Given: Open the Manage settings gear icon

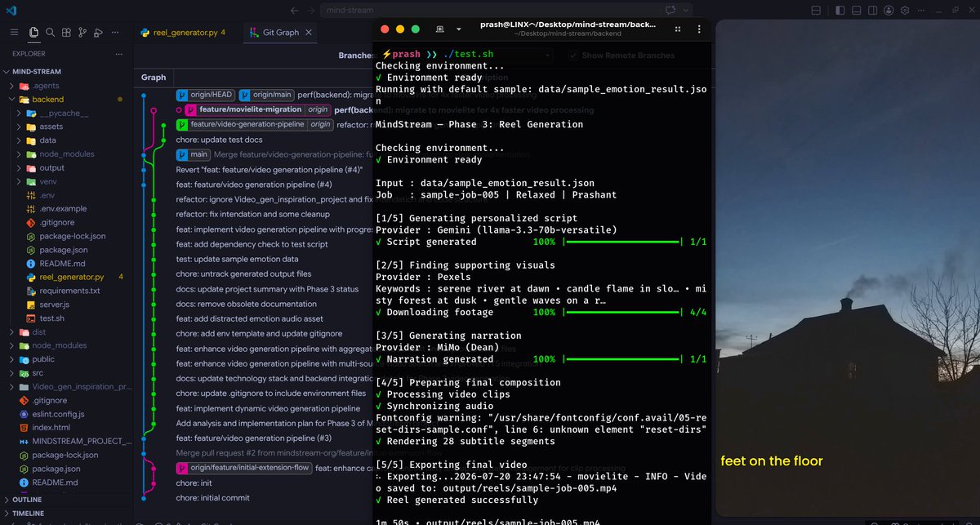Looking at the screenshot, I should (904, 11).
